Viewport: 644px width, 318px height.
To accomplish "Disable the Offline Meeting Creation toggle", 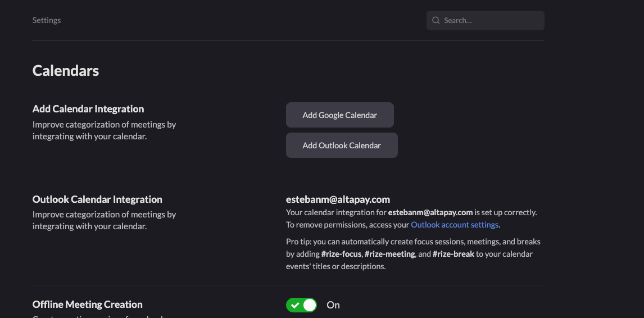I will 301,305.
